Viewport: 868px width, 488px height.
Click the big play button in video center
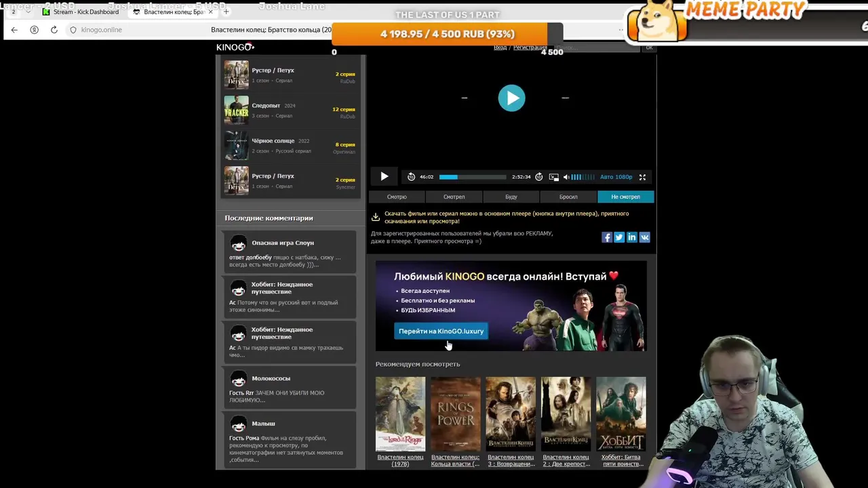(x=511, y=98)
